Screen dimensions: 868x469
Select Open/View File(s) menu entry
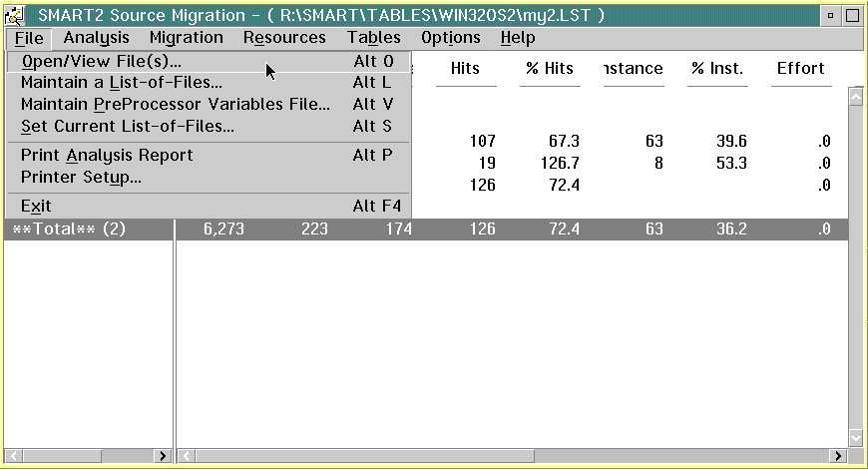pyautogui.click(x=101, y=62)
